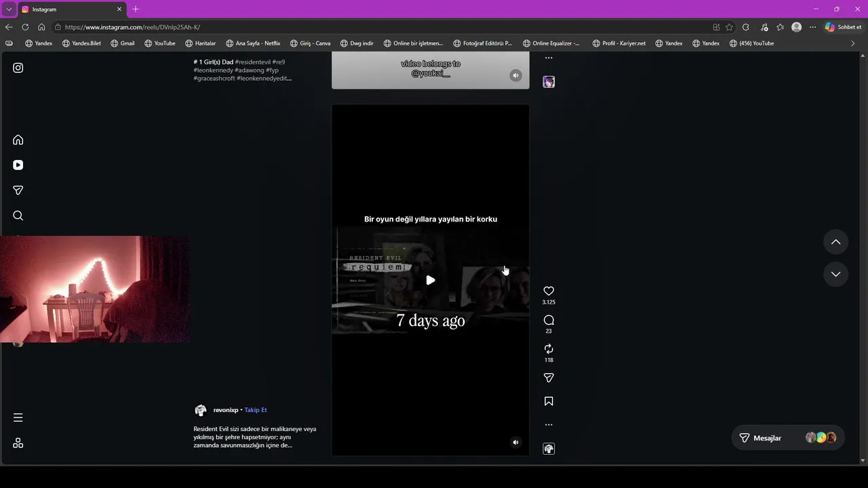Open a new browser tab
Image resolution: width=868 pixels, height=488 pixels.
click(x=136, y=9)
